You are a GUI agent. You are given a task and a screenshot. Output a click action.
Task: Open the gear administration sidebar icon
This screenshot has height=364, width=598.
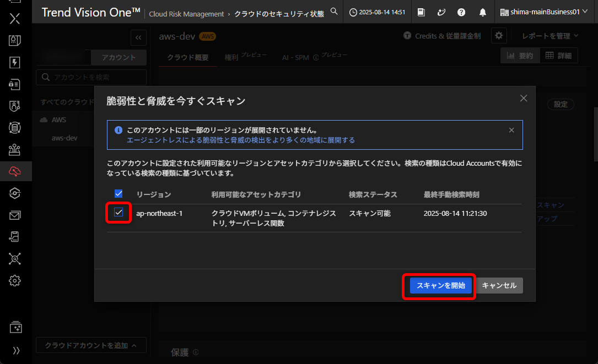pos(14,281)
